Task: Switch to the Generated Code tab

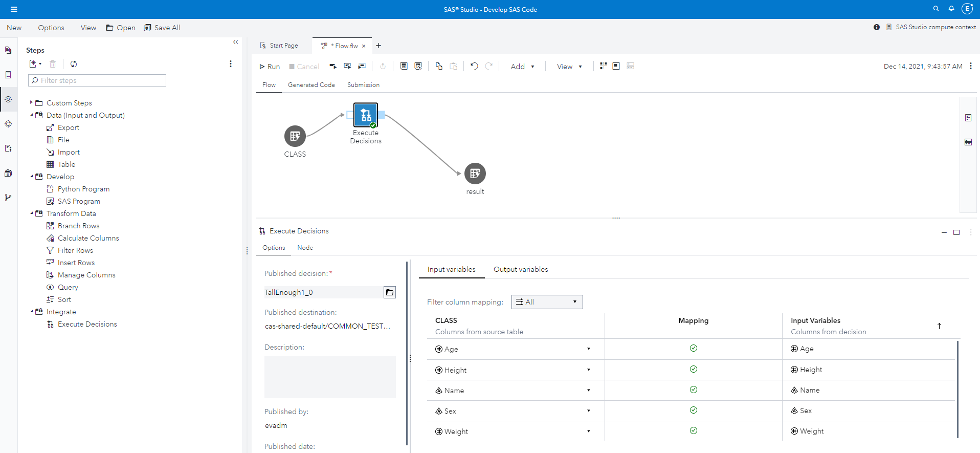Action: [x=311, y=85]
